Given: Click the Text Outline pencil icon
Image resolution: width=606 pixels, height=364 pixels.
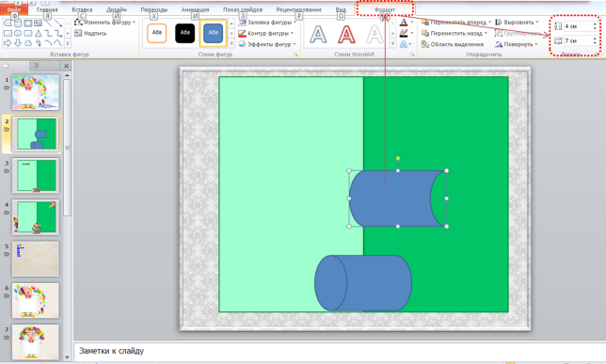Looking at the screenshot, I should [404, 33].
